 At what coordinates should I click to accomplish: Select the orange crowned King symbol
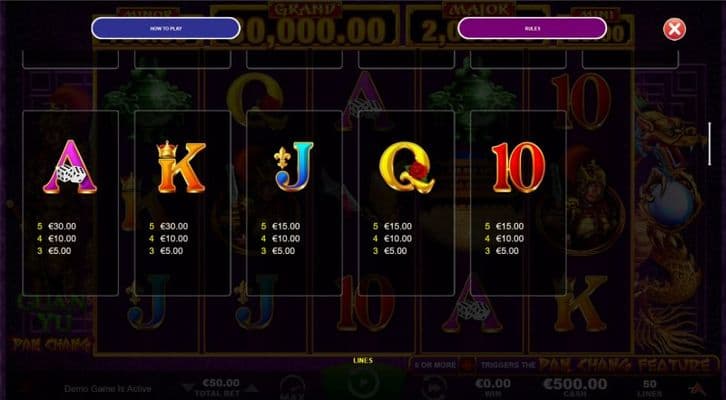pos(182,167)
